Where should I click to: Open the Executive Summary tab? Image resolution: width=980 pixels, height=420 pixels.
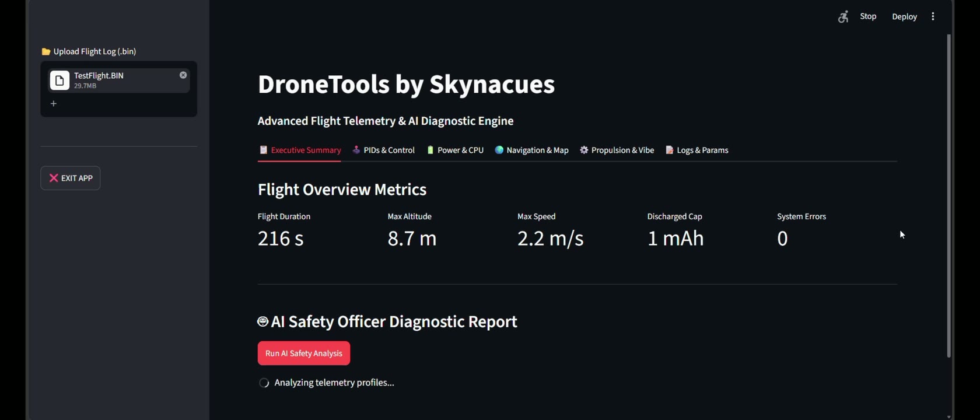(300, 150)
